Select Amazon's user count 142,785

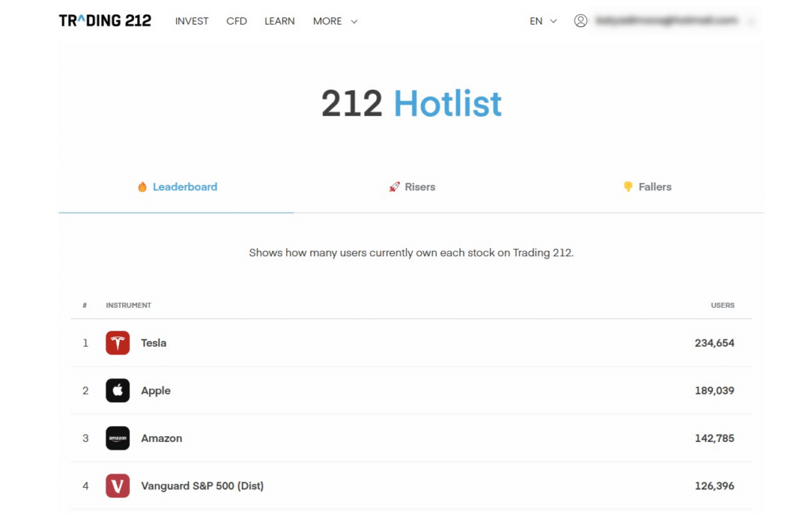pyautogui.click(x=714, y=439)
